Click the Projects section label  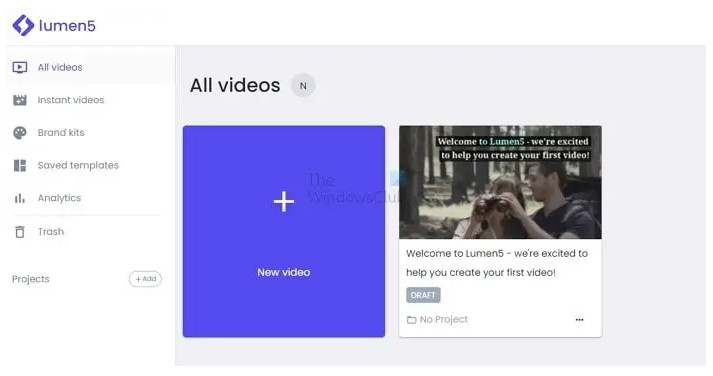tap(30, 279)
